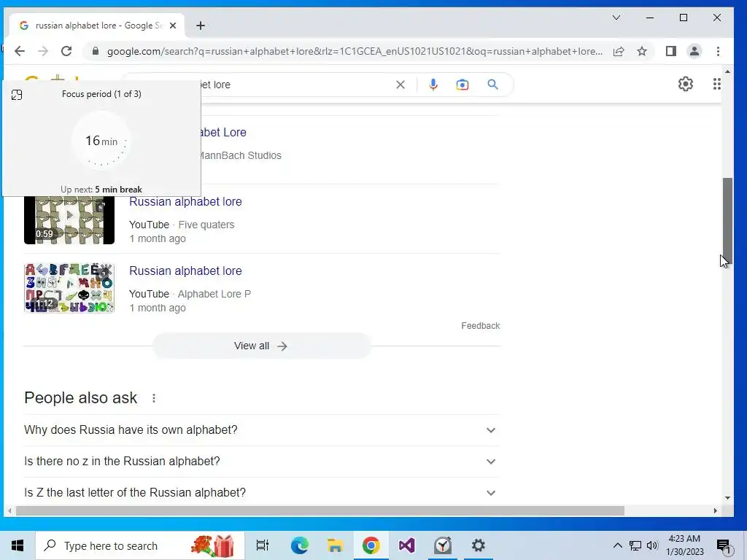747x560 pixels.
Task: Switch to Chrome in the taskbar
Action: (x=371, y=545)
